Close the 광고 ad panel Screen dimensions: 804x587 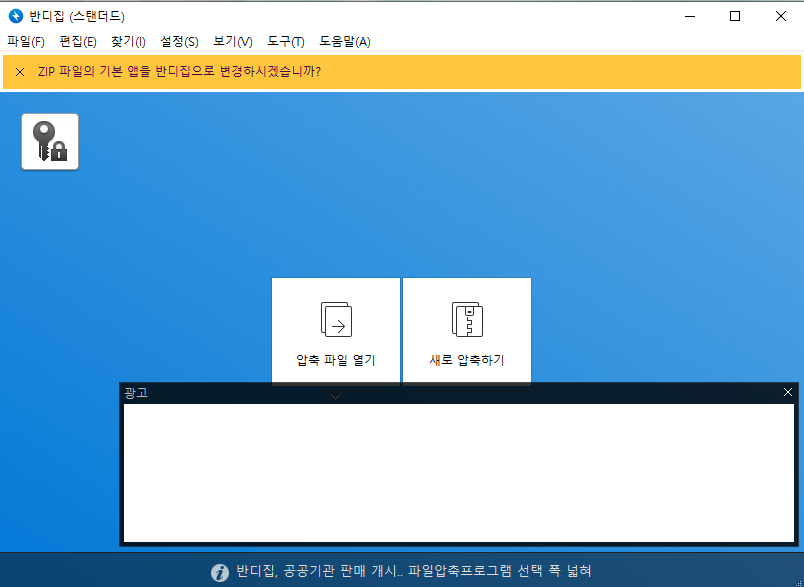(788, 392)
